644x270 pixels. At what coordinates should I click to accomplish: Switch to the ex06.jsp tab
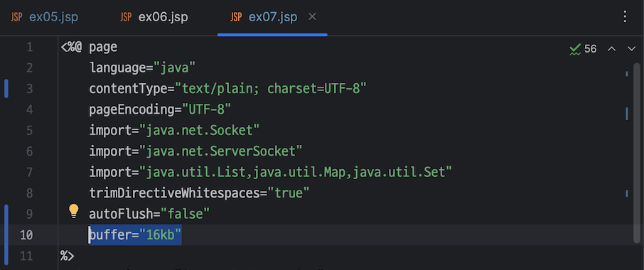tap(154, 17)
